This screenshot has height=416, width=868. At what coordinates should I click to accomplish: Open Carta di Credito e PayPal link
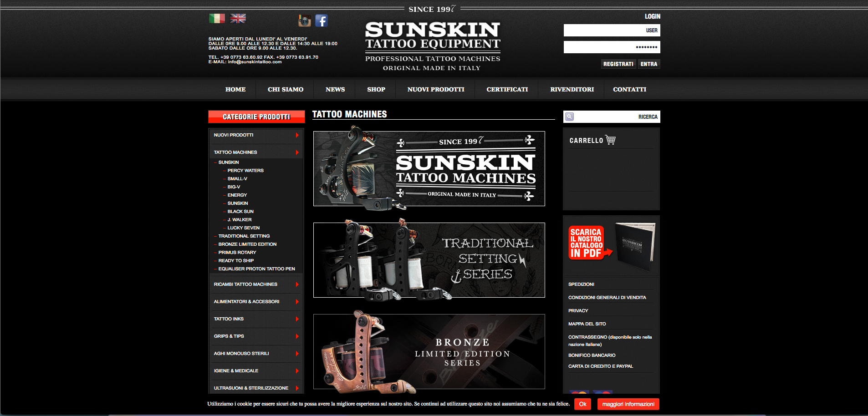pos(601,366)
